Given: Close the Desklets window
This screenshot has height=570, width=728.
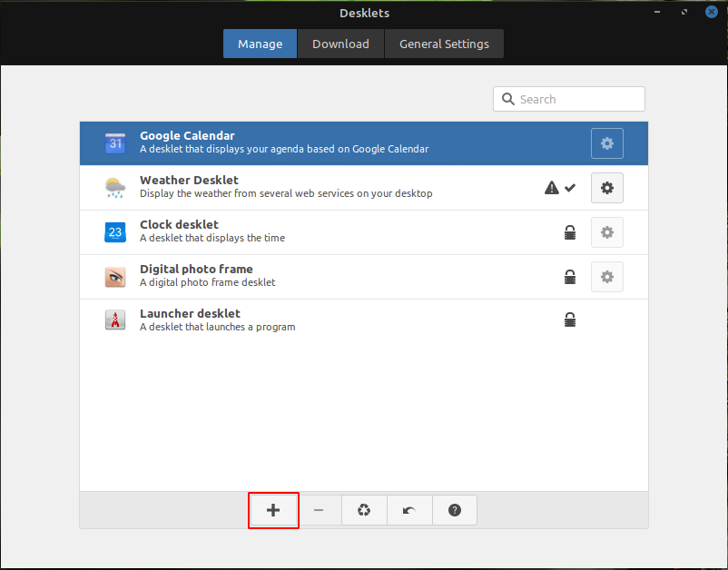Looking at the screenshot, I should pyautogui.click(x=712, y=12).
